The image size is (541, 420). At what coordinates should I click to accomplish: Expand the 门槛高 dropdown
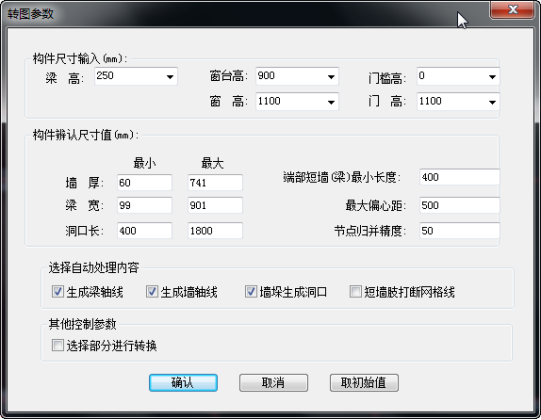point(492,77)
